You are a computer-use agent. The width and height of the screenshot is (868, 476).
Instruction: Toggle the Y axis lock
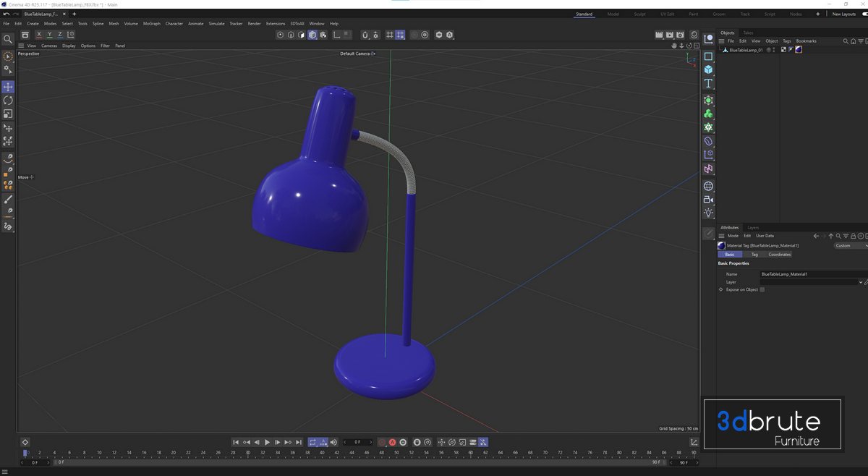(x=49, y=35)
